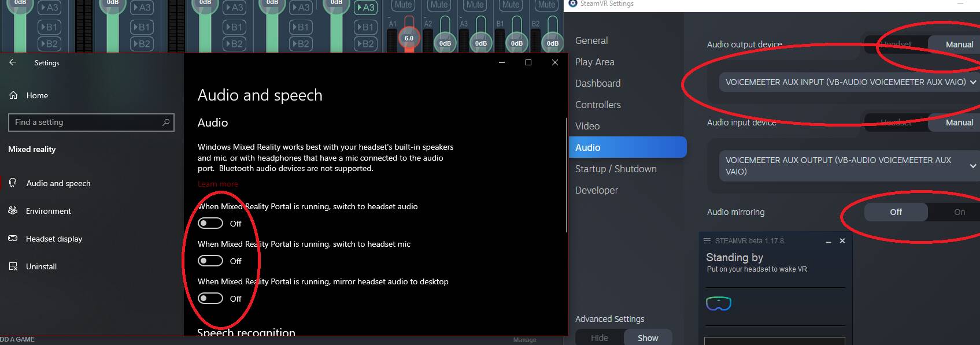This screenshot has height=345, width=980.
Task: Open Video tab in SteamVR Settings
Action: 587,126
